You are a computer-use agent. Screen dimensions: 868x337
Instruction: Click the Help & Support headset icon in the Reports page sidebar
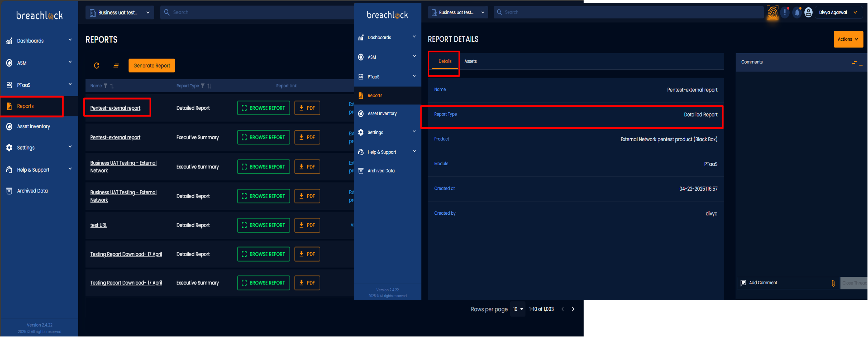pos(9,170)
